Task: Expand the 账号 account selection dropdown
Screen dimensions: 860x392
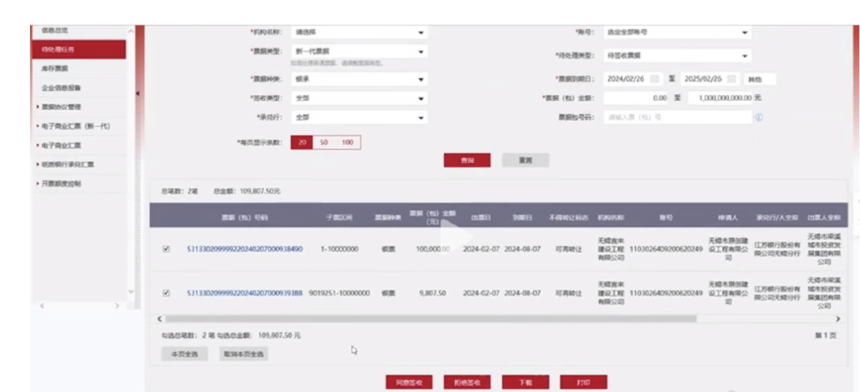Action: click(x=677, y=32)
